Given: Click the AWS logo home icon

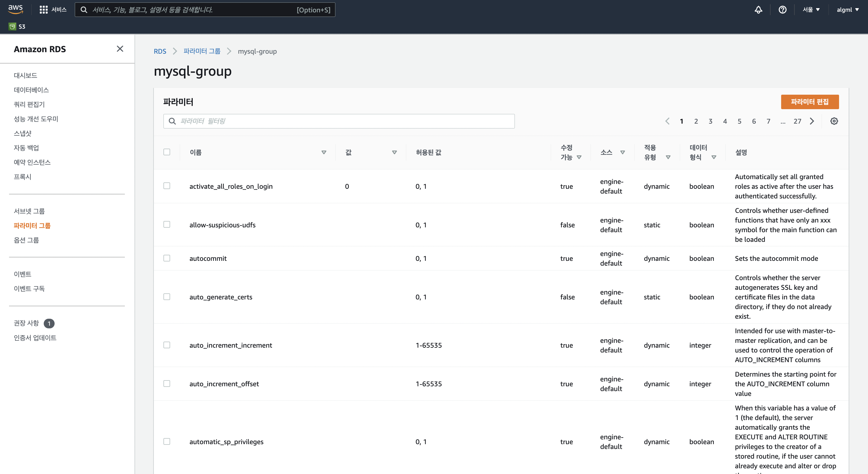Looking at the screenshot, I should click(15, 9).
